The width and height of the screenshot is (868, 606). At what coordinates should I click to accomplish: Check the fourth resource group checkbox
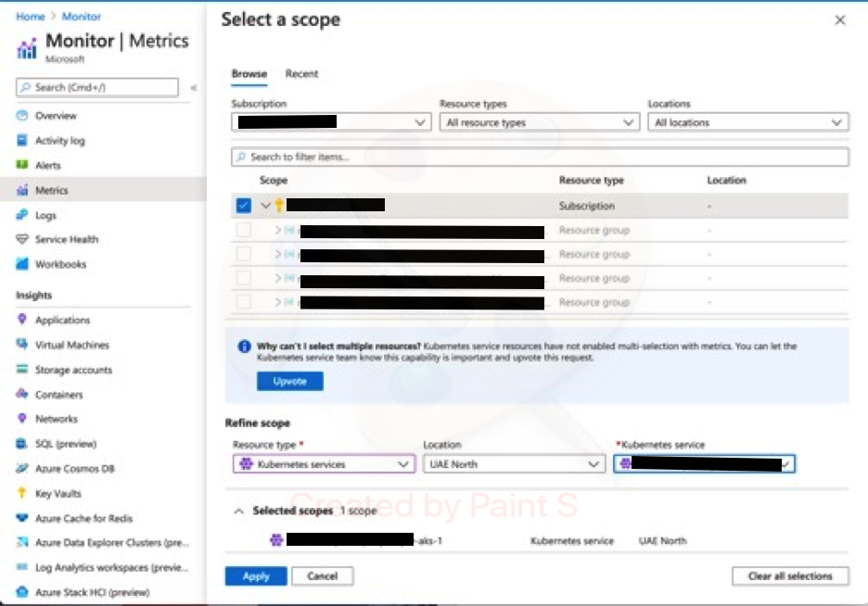point(243,302)
